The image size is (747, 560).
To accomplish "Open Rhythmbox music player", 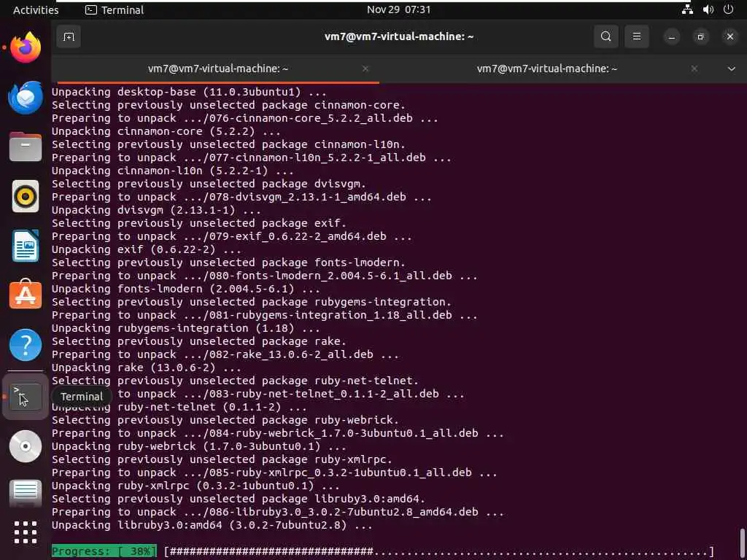I will click(26, 196).
